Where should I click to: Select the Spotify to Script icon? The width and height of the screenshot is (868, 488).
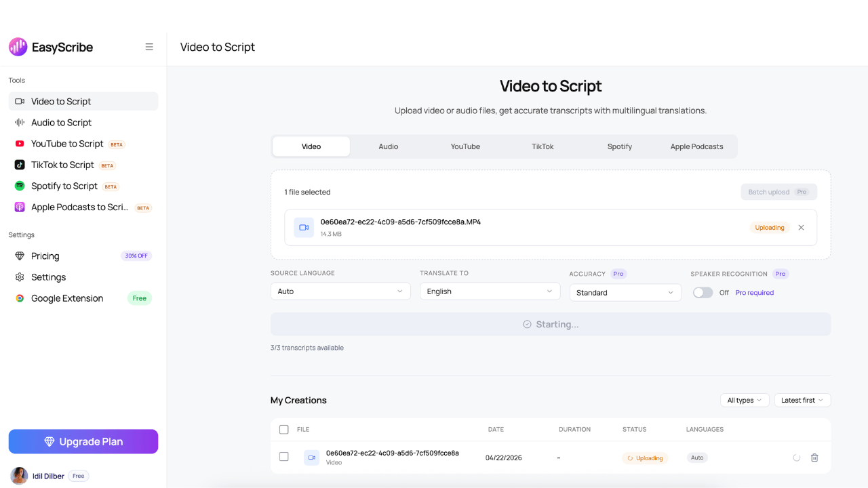point(19,186)
